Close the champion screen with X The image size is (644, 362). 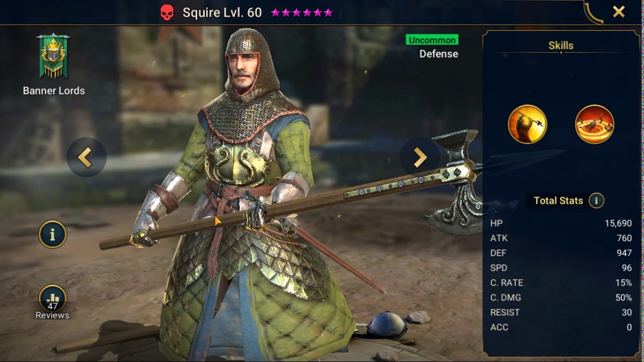coord(619,12)
